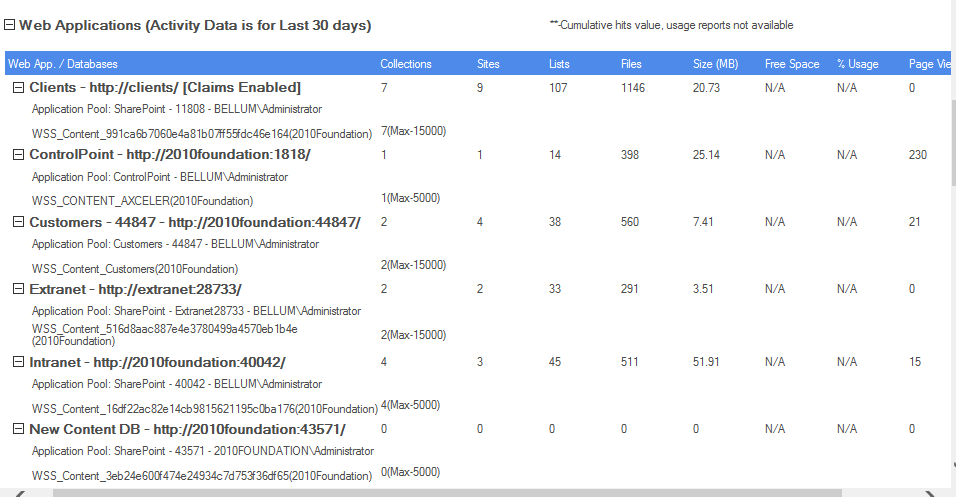Collapse the New Content DB row
Image resolution: width=956 pixels, height=497 pixels.
tap(18, 429)
